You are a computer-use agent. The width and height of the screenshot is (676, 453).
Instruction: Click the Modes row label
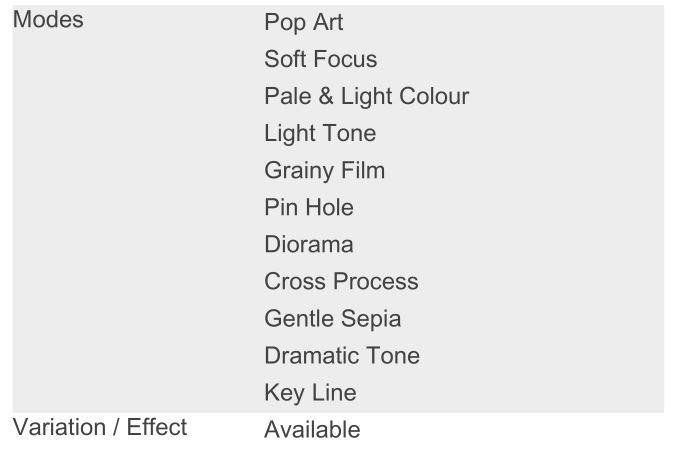click(x=48, y=19)
